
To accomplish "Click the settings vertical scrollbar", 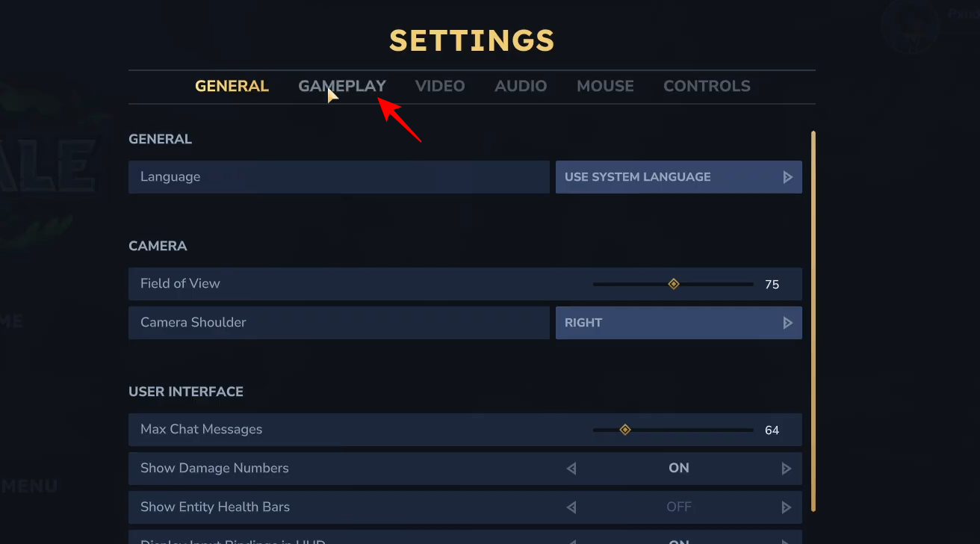I will 813,321.
